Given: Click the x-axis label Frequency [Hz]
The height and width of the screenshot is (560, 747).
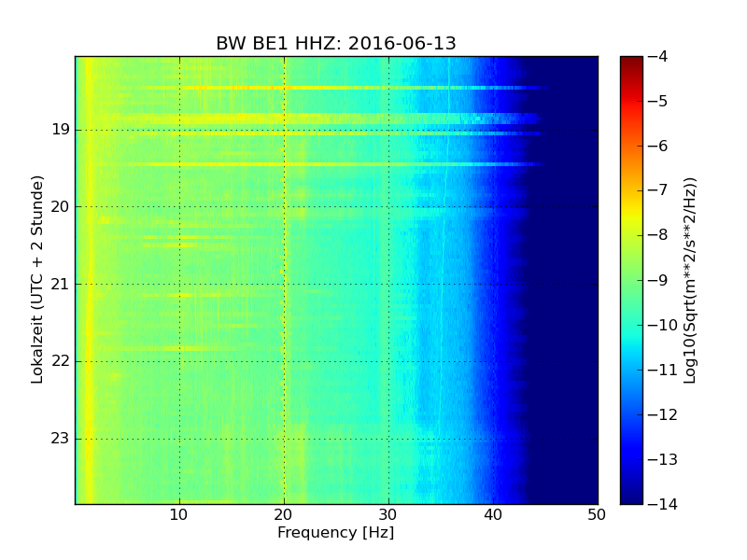Looking at the screenshot, I should click(336, 532).
